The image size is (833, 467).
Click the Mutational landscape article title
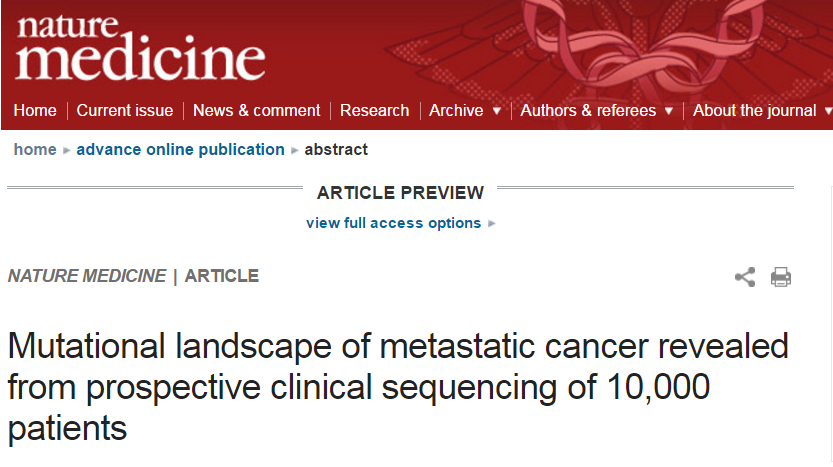click(398, 387)
